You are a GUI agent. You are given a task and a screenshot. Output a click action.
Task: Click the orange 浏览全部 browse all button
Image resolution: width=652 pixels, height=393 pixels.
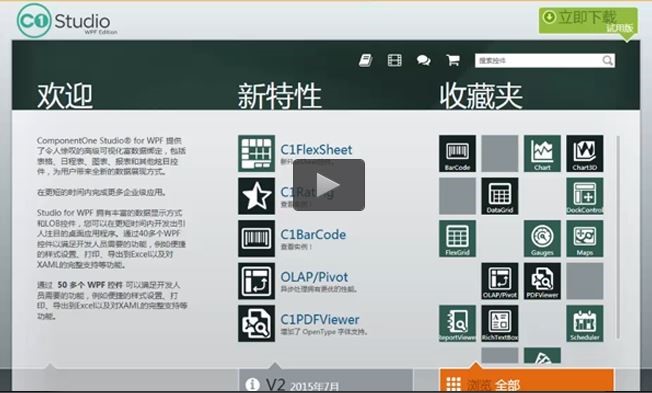pos(526,380)
